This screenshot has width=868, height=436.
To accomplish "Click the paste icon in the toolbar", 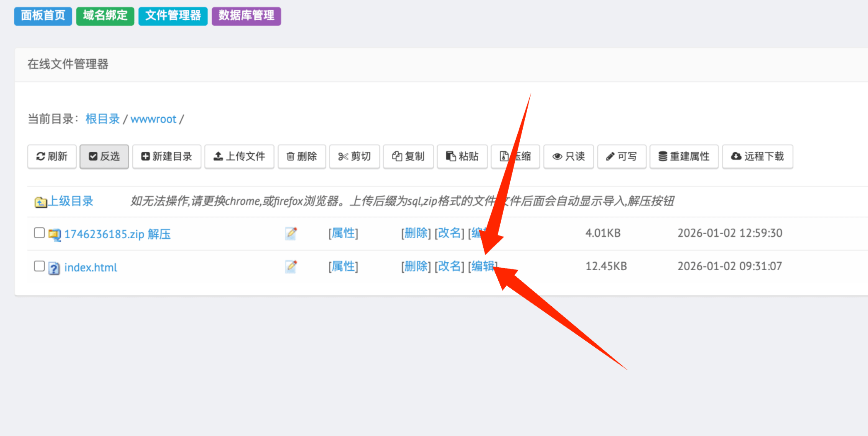I will pyautogui.click(x=451, y=156).
